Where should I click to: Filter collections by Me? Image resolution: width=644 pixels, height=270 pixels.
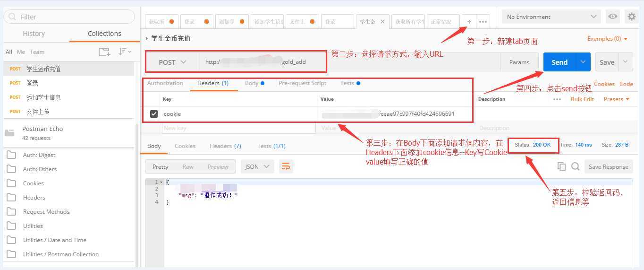click(21, 52)
